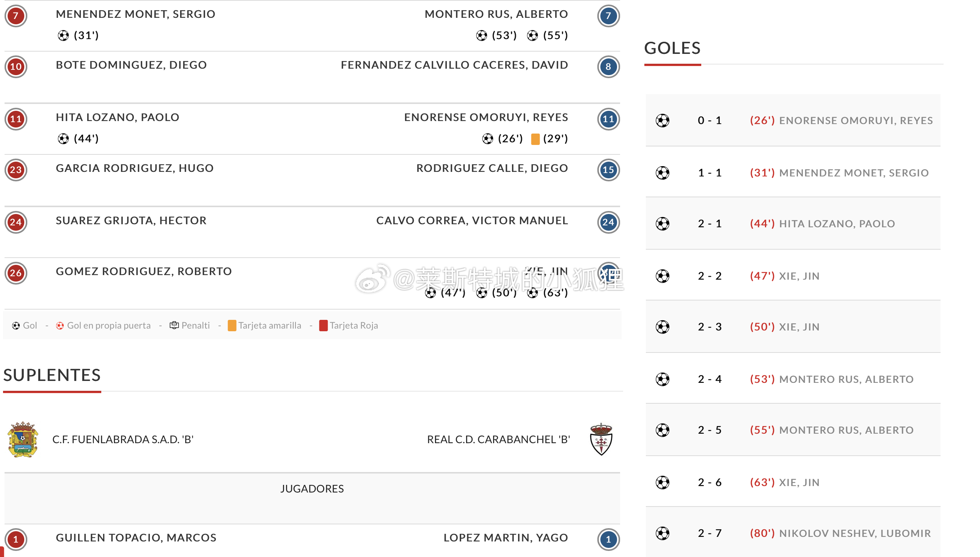Click the Real C.D. Carabanchel B crest
This screenshot has width=980, height=557.
[x=601, y=439]
